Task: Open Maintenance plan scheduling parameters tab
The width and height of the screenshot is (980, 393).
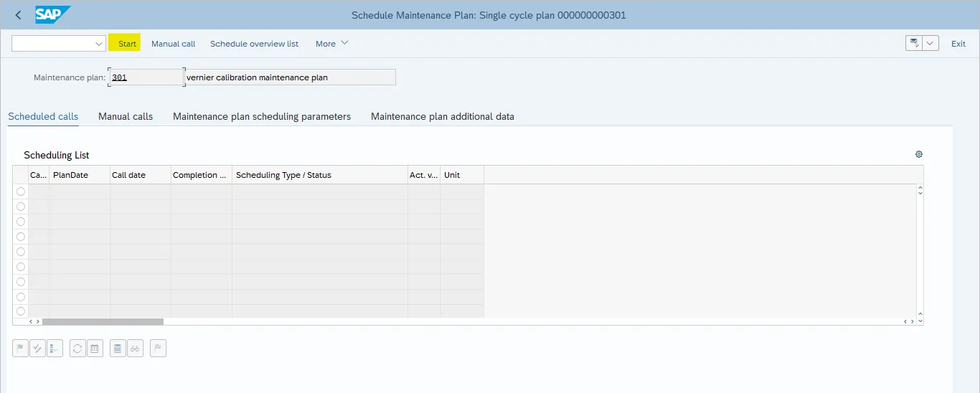Action: (262, 116)
